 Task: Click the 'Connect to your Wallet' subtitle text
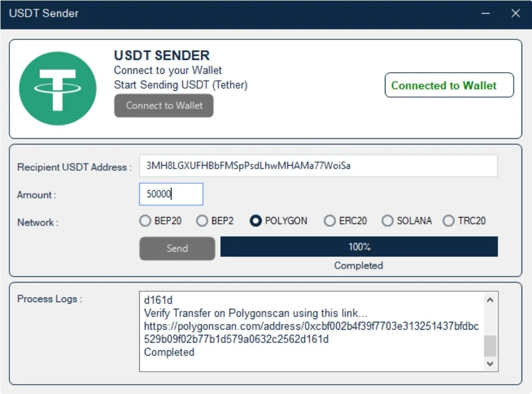(x=168, y=70)
